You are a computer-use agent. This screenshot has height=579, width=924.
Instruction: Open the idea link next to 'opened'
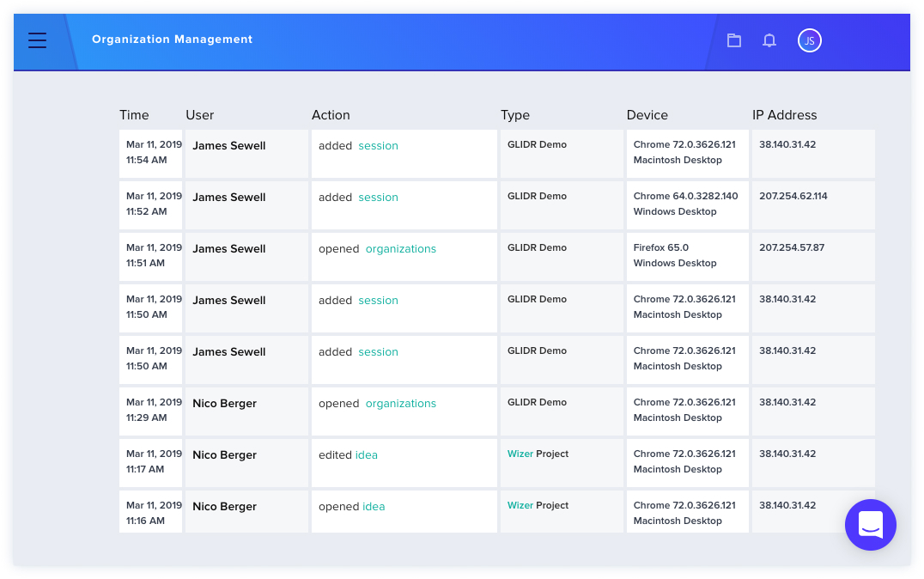click(x=374, y=507)
